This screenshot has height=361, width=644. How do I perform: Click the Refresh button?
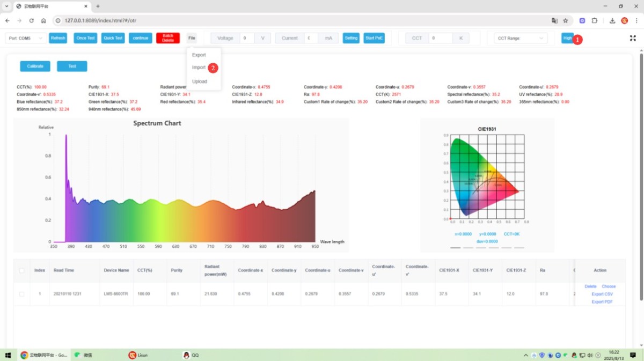point(58,38)
